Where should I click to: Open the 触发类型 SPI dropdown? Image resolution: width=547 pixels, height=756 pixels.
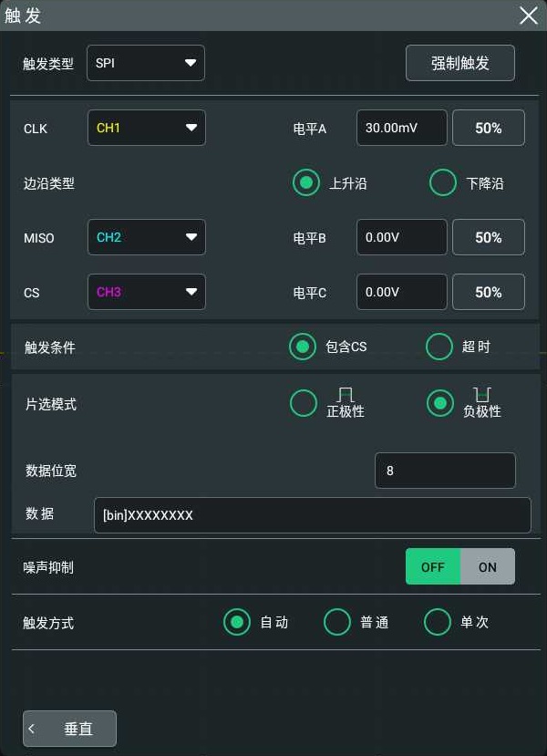point(146,63)
